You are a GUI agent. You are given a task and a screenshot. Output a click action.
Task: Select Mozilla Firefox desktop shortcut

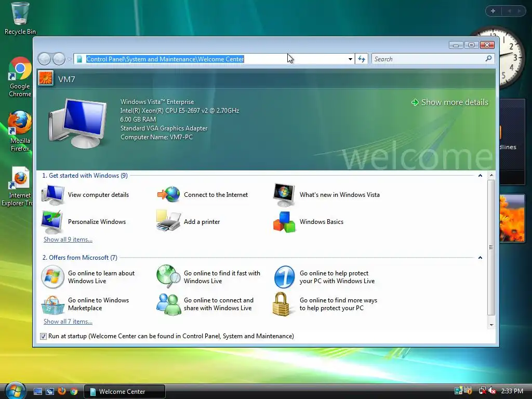tap(20, 131)
